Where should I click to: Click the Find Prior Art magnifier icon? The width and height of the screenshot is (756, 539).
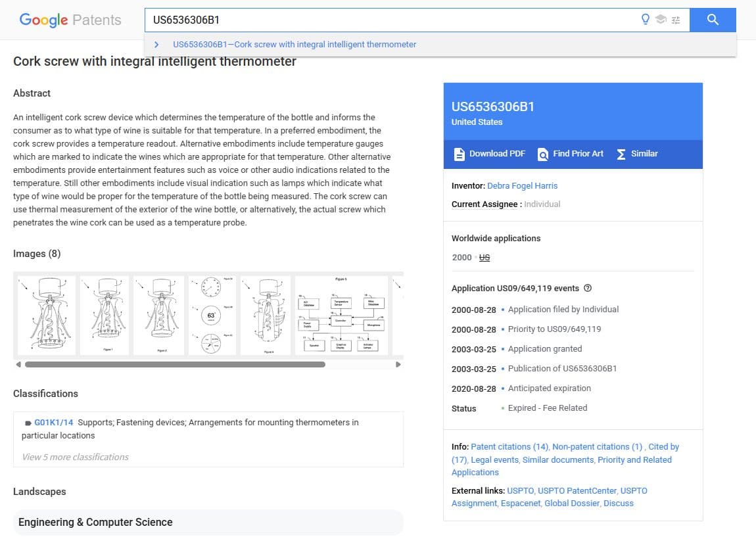543,154
